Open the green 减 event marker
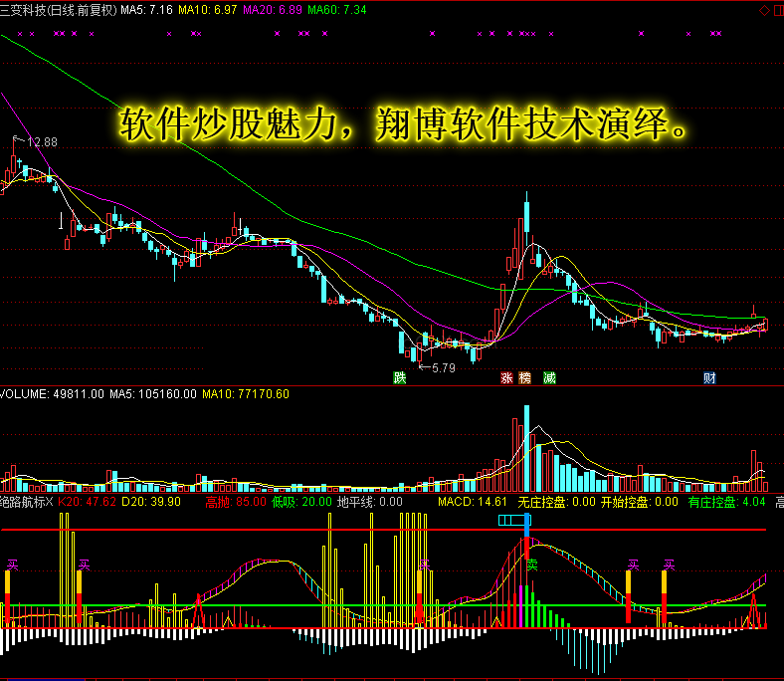 click(549, 377)
